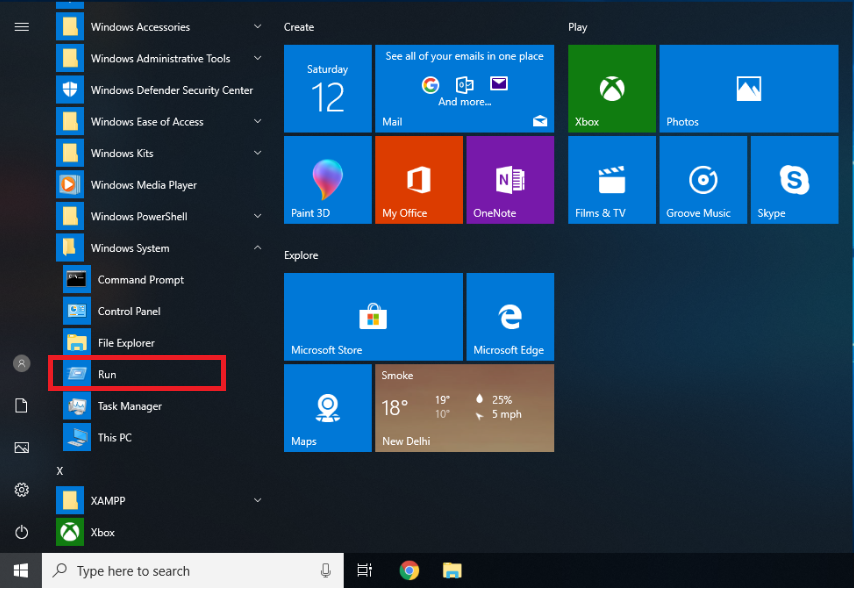854x589 pixels.
Task: Open the Run dialog entry
Action: coord(159,374)
